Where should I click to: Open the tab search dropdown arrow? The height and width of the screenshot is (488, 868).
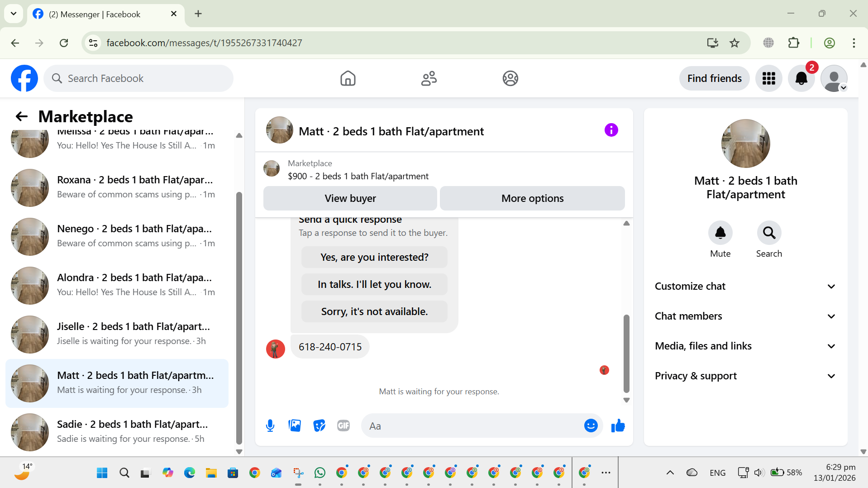pos(14,14)
